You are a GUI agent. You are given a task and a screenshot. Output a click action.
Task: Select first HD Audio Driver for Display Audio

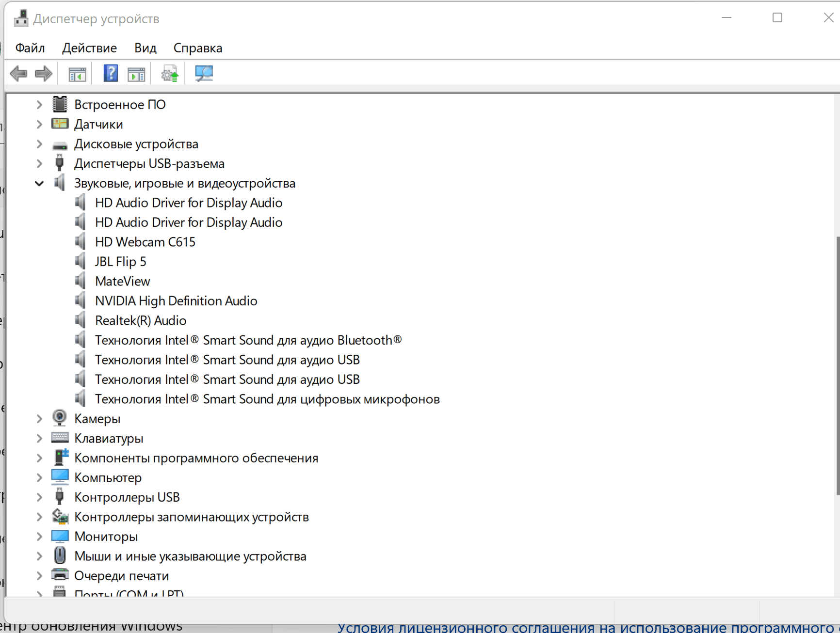189,203
